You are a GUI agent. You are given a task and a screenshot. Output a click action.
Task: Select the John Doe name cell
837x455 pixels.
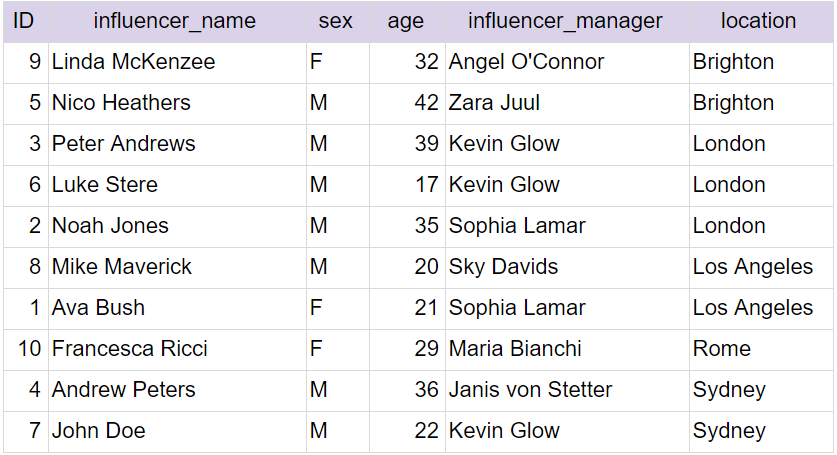(99, 431)
